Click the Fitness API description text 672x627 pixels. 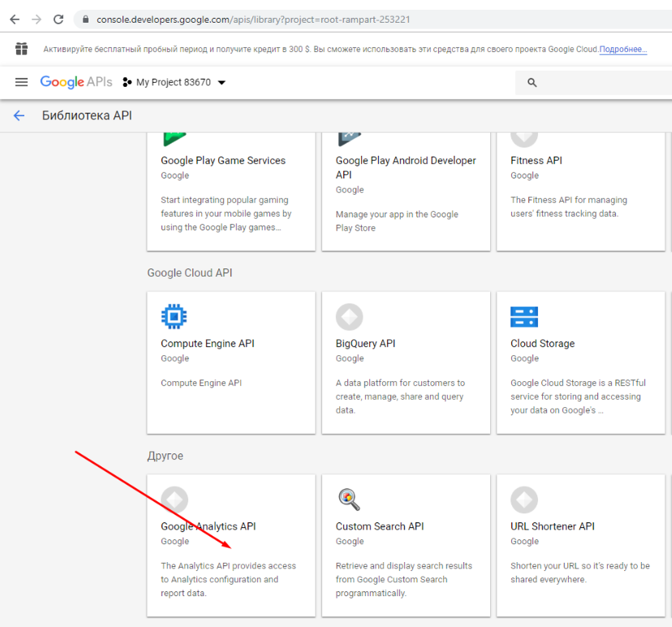click(569, 207)
